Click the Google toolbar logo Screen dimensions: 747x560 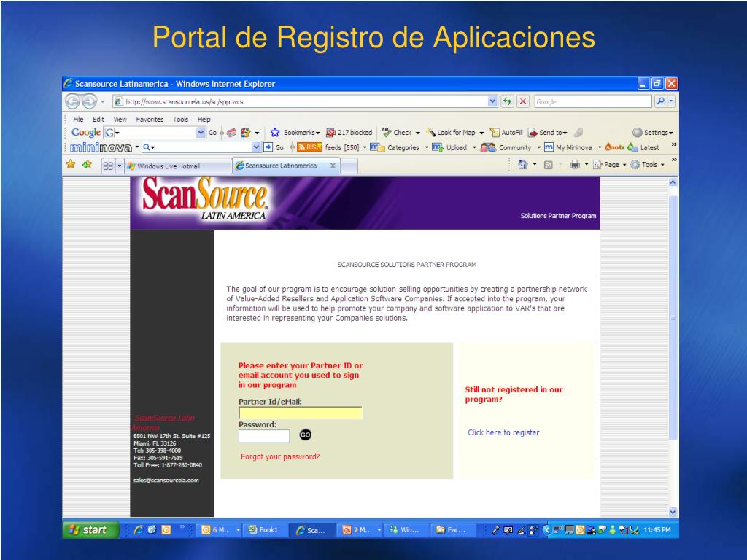click(x=86, y=133)
